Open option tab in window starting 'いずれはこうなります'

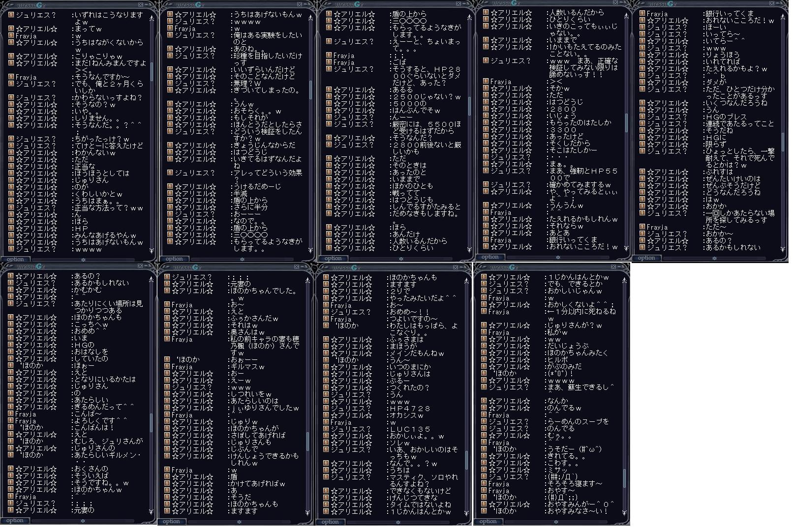[x=15, y=259]
